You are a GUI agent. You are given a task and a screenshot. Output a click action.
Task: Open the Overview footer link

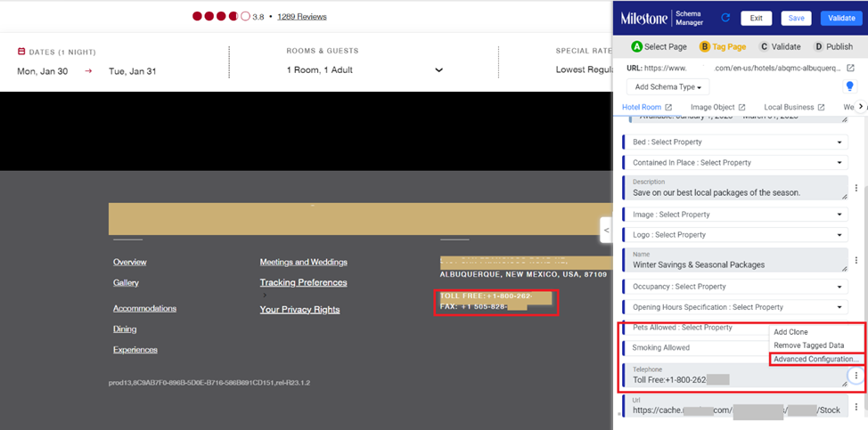click(x=129, y=262)
